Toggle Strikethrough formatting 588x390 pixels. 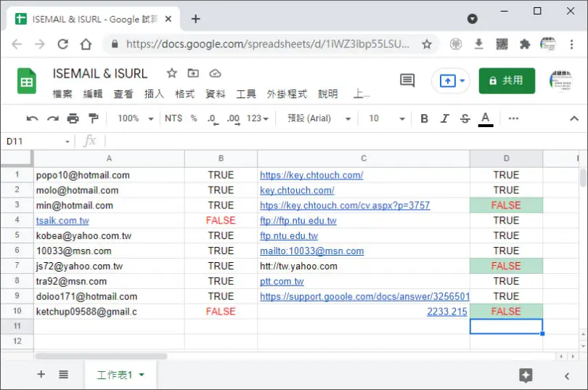(465, 118)
